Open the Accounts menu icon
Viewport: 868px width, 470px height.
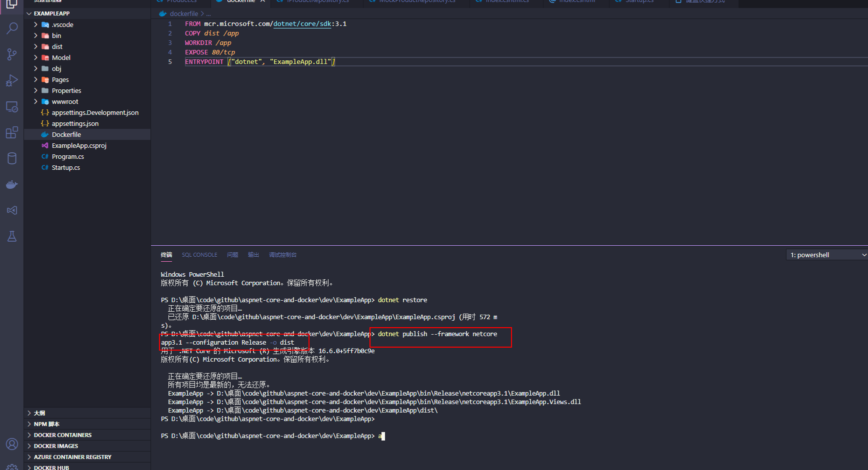pos(12,444)
